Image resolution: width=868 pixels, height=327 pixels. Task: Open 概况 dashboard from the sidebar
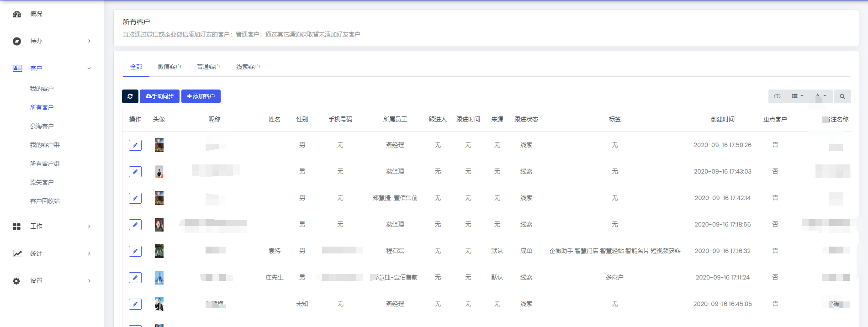point(36,14)
